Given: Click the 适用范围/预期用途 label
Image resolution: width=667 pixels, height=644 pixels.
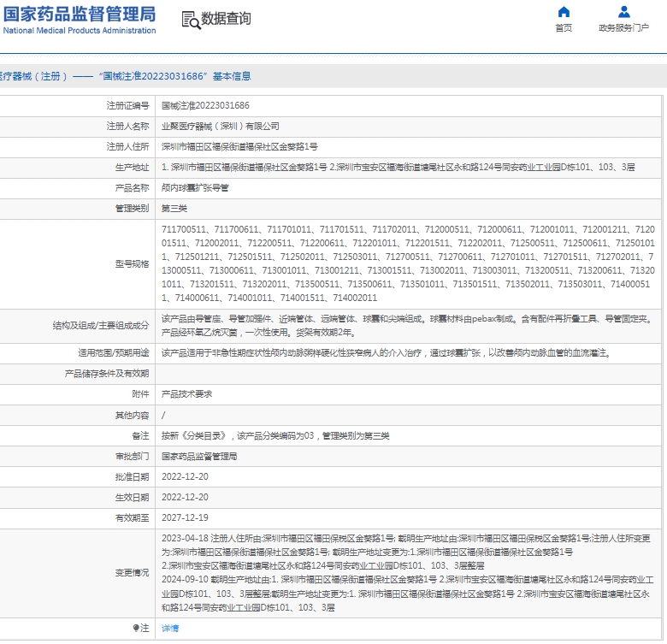Looking at the screenshot, I should pos(114,352).
